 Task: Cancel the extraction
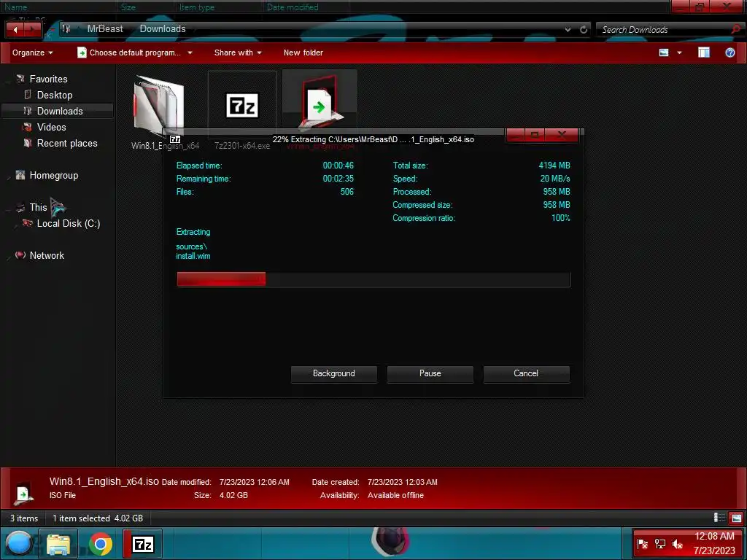tap(526, 374)
